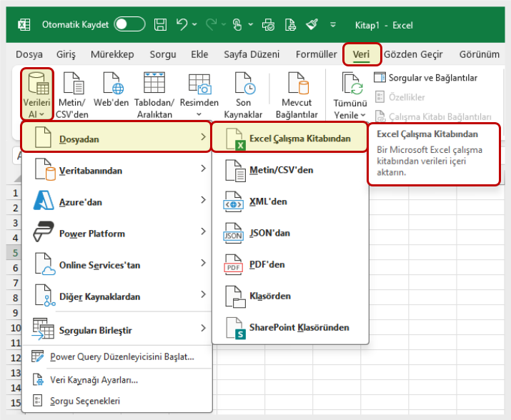Viewport: 511px width, 420px height.
Task: Switch to the Ekle tab
Action: click(199, 54)
